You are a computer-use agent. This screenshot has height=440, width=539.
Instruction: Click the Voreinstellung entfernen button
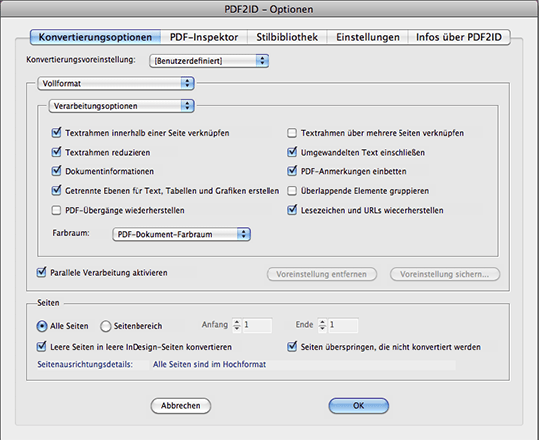pyautogui.click(x=322, y=274)
